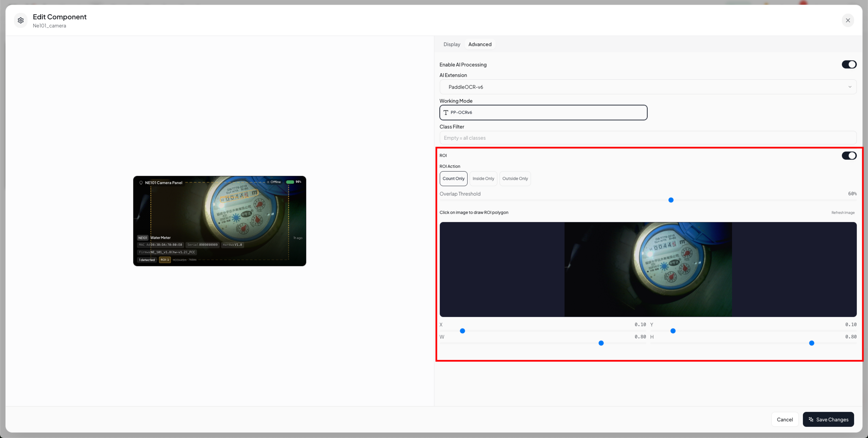Click the W width slider handle
Screen dimensions: 868x438
601,343
